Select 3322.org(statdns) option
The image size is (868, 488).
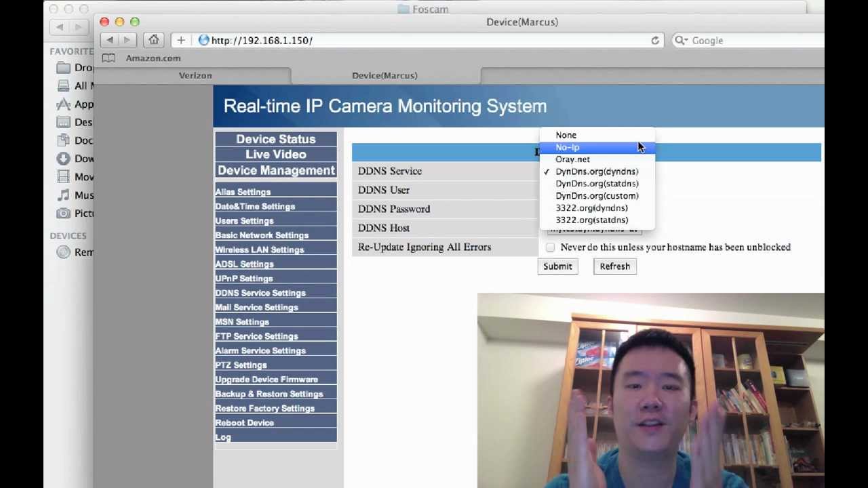pos(597,220)
